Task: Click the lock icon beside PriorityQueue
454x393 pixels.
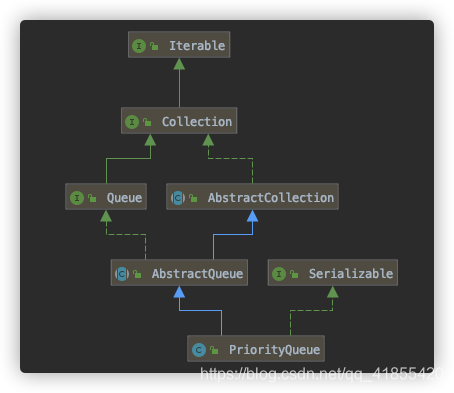Action: tap(214, 350)
